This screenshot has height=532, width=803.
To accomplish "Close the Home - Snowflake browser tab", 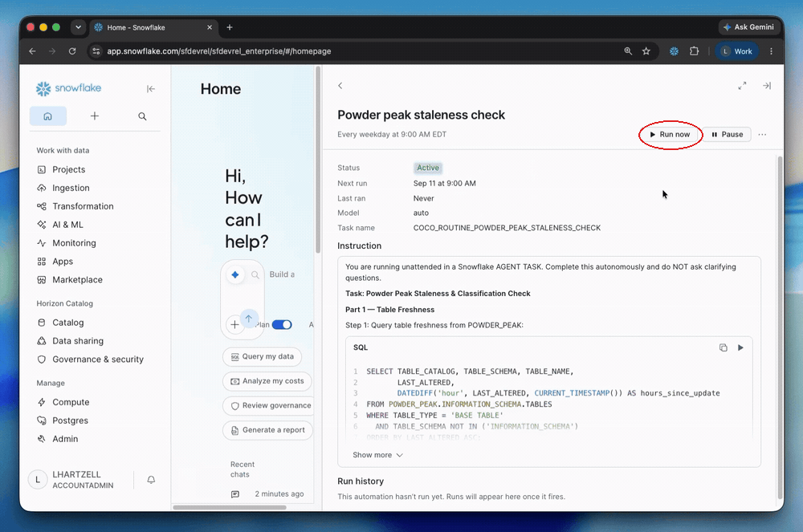I will pos(210,27).
